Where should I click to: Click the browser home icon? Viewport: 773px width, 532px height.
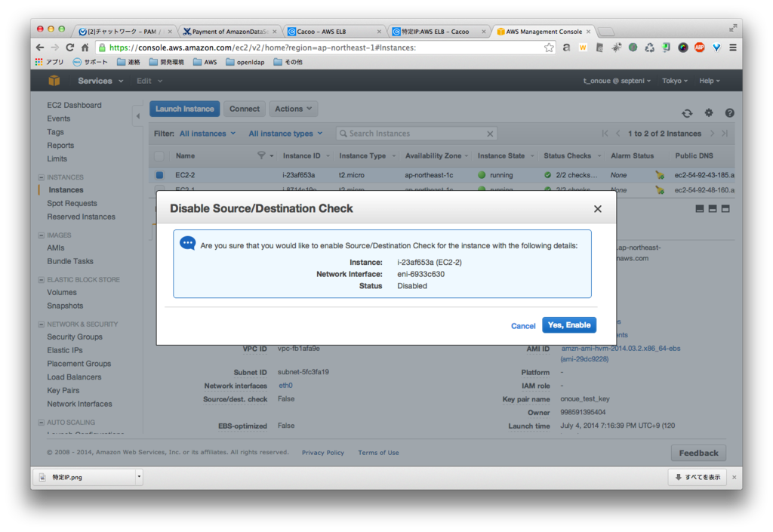tap(85, 48)
